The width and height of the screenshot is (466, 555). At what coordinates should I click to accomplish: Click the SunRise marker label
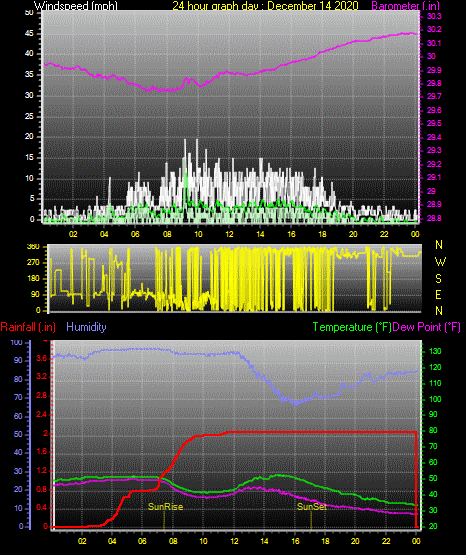click(165, 507)
